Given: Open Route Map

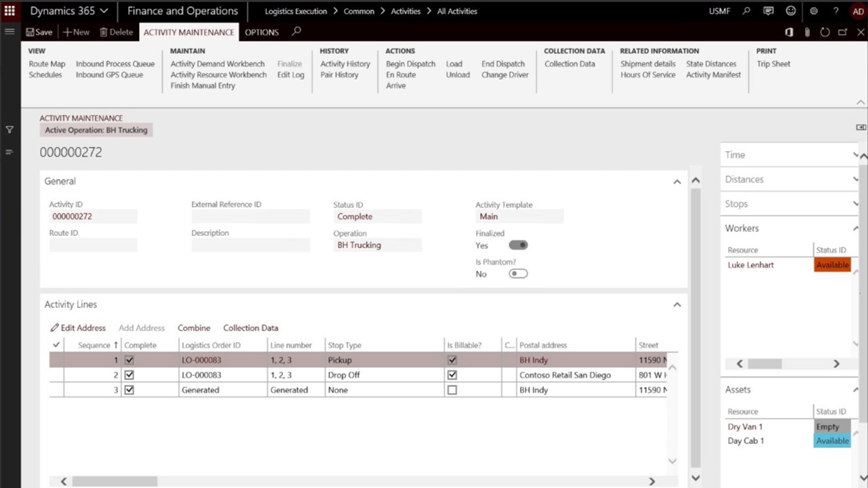Looking at the screenshot, I should (47, 64).
